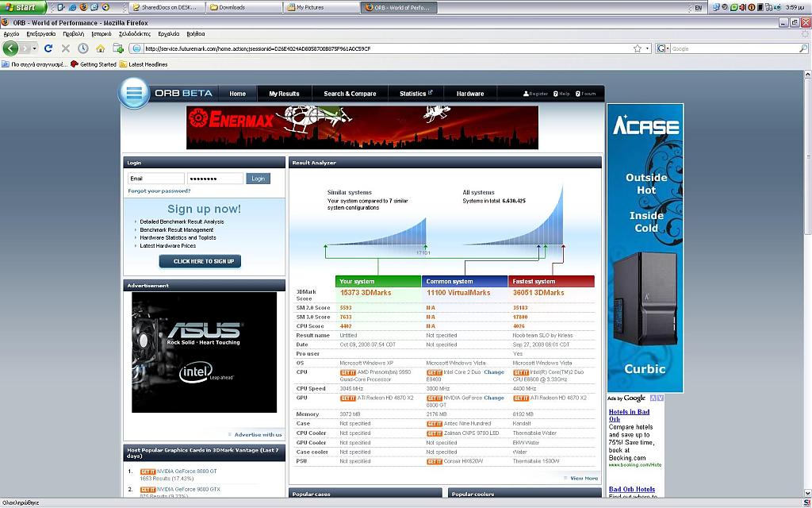Click the Help link in ORB header

(x=561, y=94)
